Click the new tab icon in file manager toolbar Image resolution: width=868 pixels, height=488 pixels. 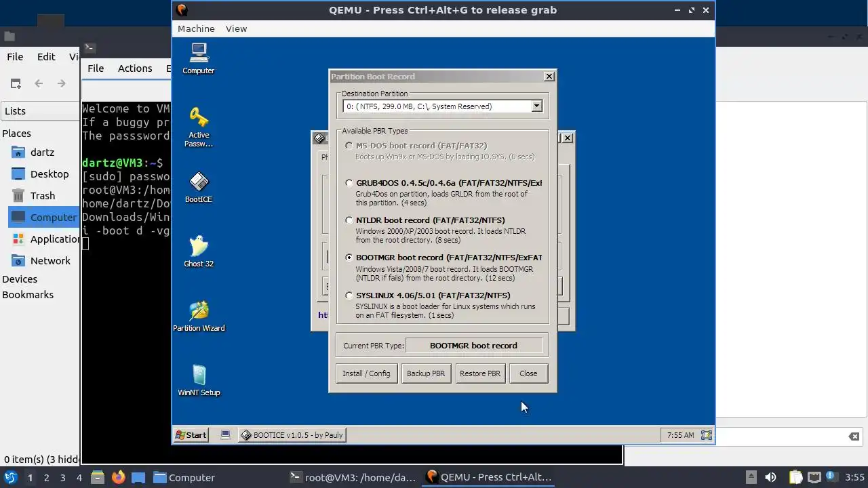click(x=16, y=83)
